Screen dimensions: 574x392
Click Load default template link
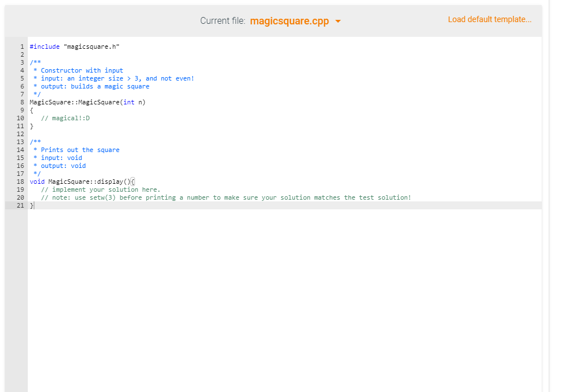point(489,19)
